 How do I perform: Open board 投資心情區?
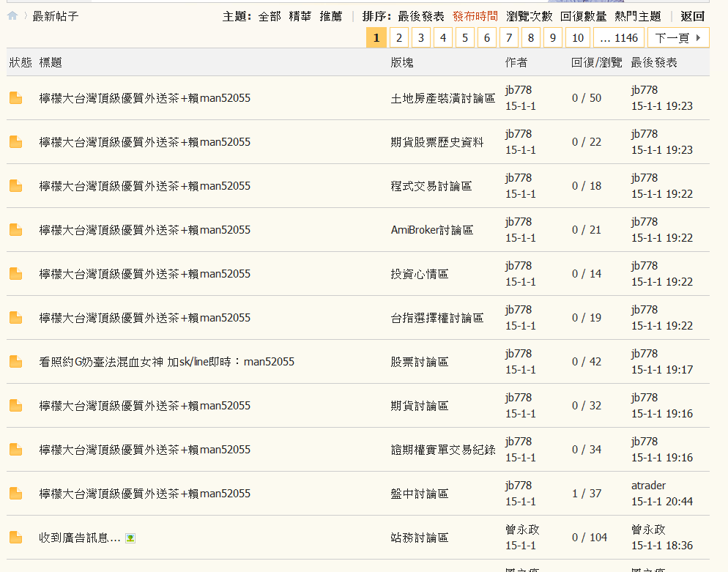(x=419, y=274)
